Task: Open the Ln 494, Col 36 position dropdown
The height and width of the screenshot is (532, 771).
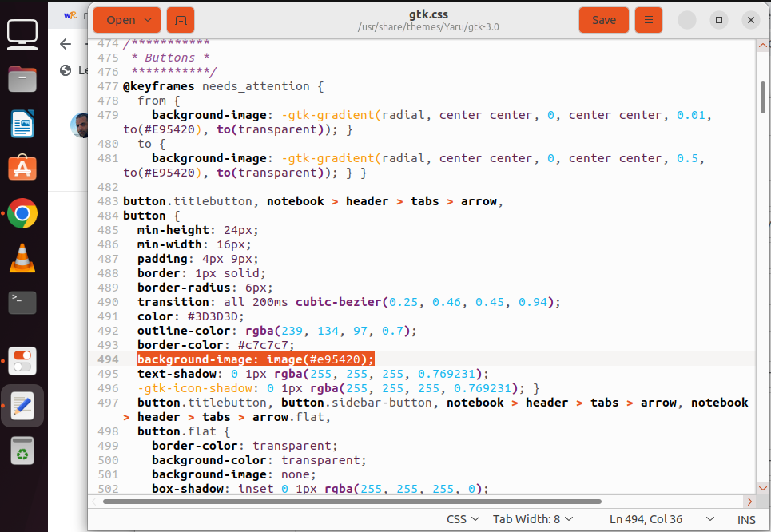Action: [655, 519]
